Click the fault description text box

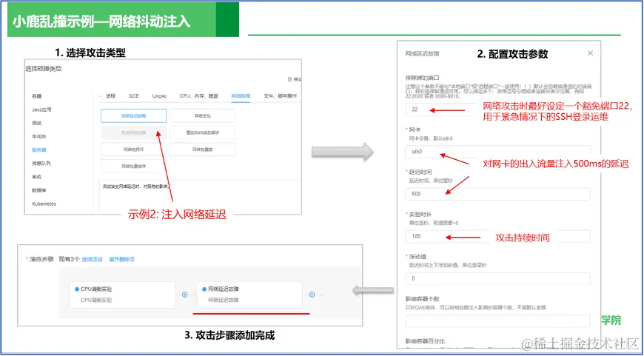pos(201,196)
